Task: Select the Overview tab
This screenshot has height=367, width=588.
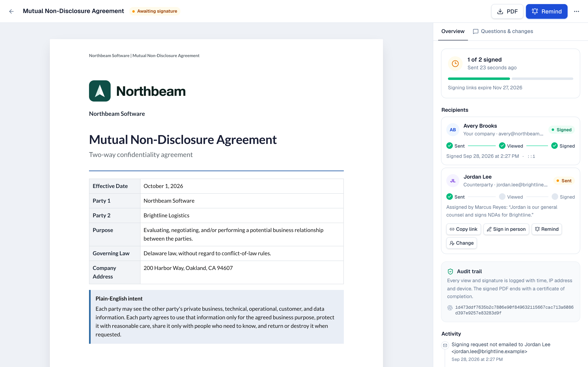Action: [453, 31]
